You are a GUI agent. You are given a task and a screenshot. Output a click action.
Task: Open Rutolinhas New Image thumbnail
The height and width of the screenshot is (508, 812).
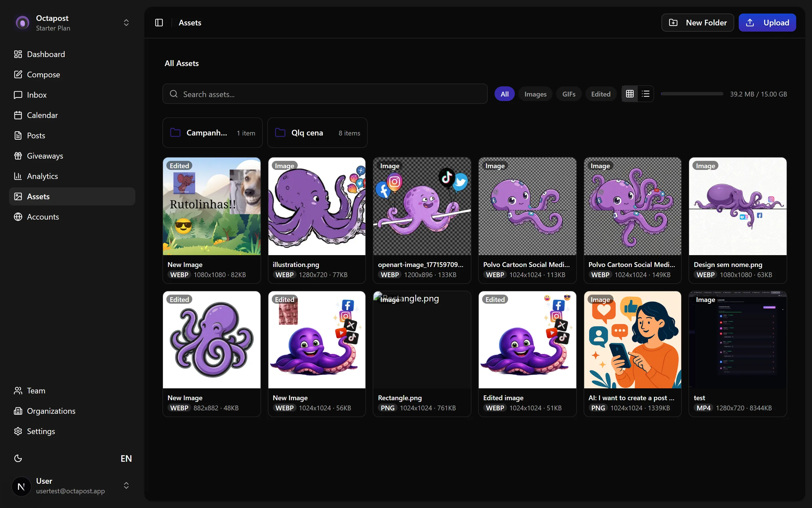pyautogui.click(x=212, y=206)
